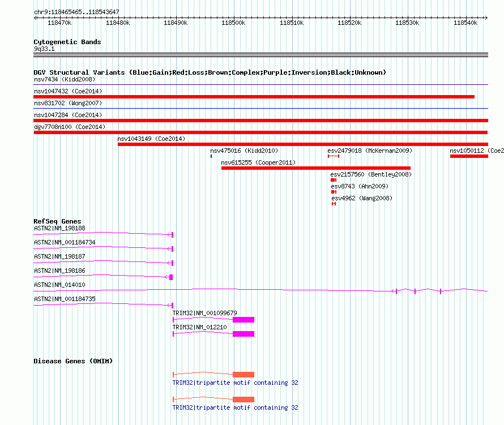504x425 pixels.
Task: Click the esv2479018 red loss glyph
Action: [x=334, y=156]
